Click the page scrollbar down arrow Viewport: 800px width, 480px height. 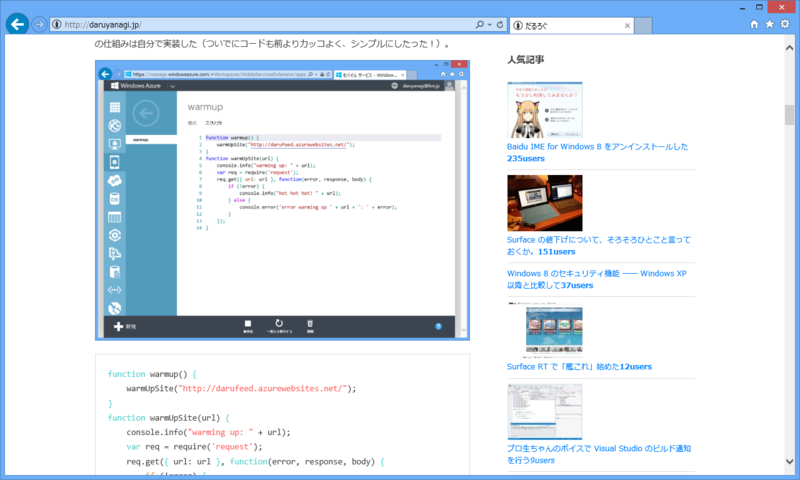(789, 462)
